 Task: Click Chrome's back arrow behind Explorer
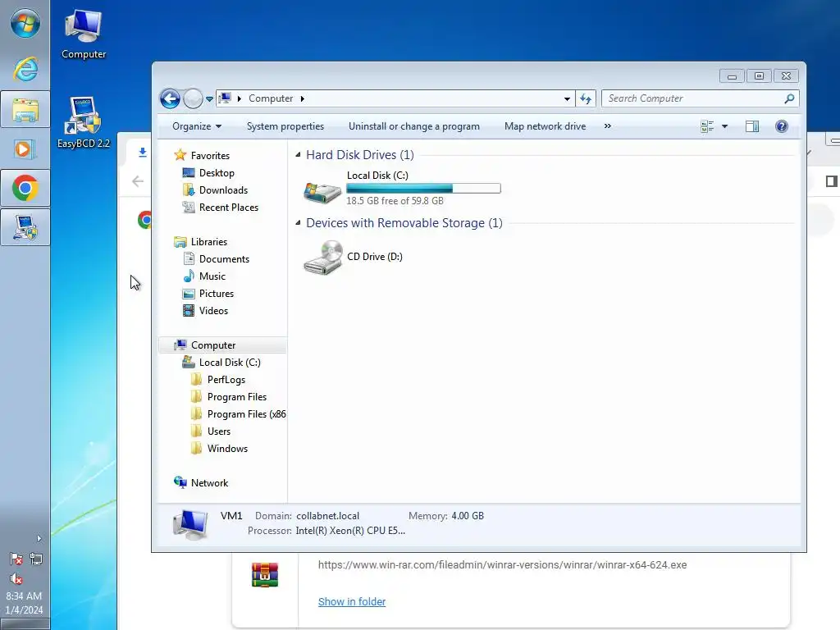tap(138, 181)
